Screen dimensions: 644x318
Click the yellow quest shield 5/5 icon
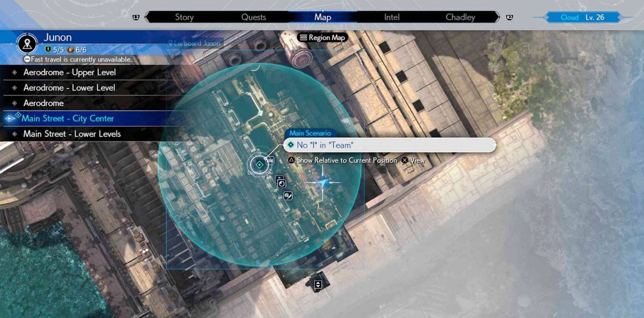(x=48, y=50)
